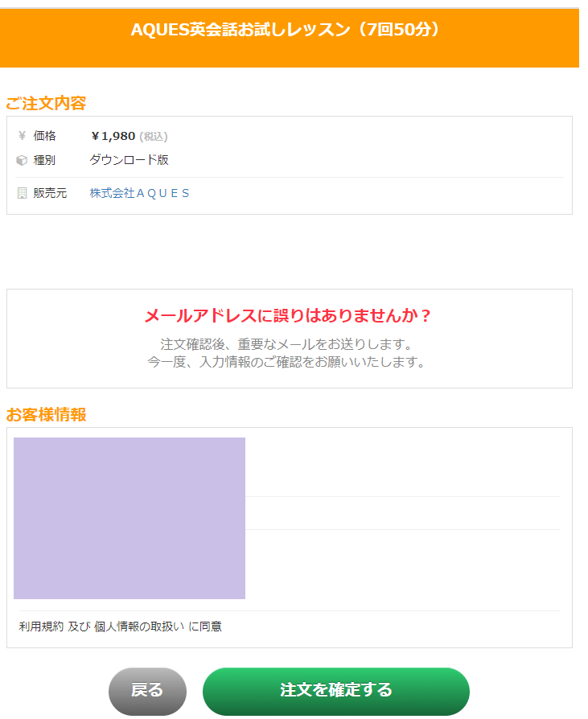Click the 今一度、入力情報のご確認 notice line
This screenshot has height=719, width=588.
coord(286,362)
